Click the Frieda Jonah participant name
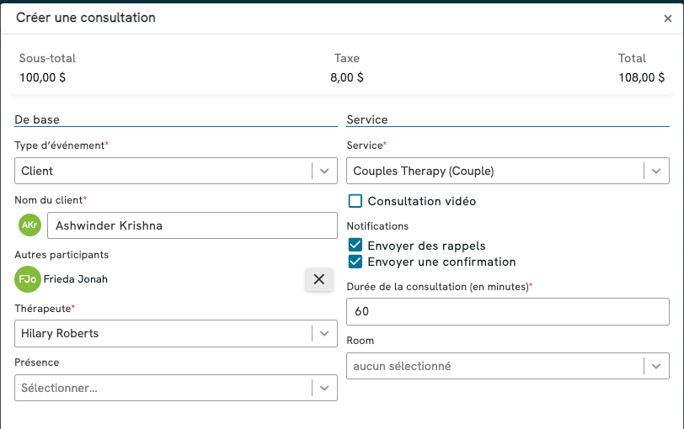 (x=75, y=279)
